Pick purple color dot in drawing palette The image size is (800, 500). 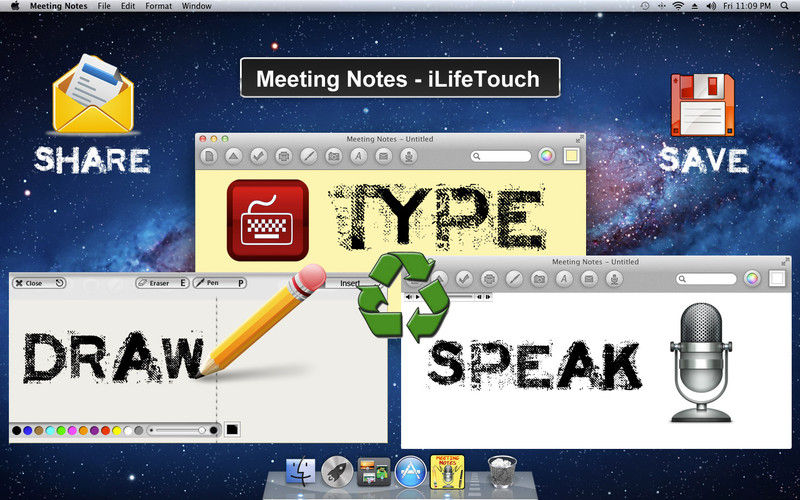[x=94, y=431]
